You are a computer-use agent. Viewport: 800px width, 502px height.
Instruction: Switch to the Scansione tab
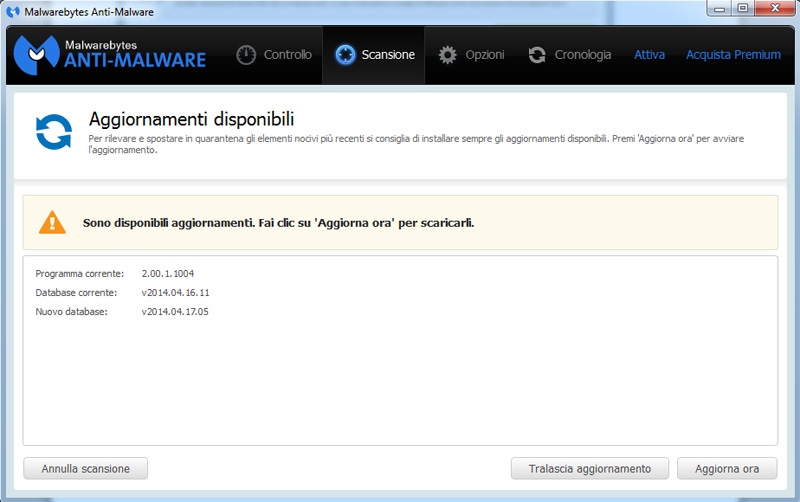[x=373, y=55]
